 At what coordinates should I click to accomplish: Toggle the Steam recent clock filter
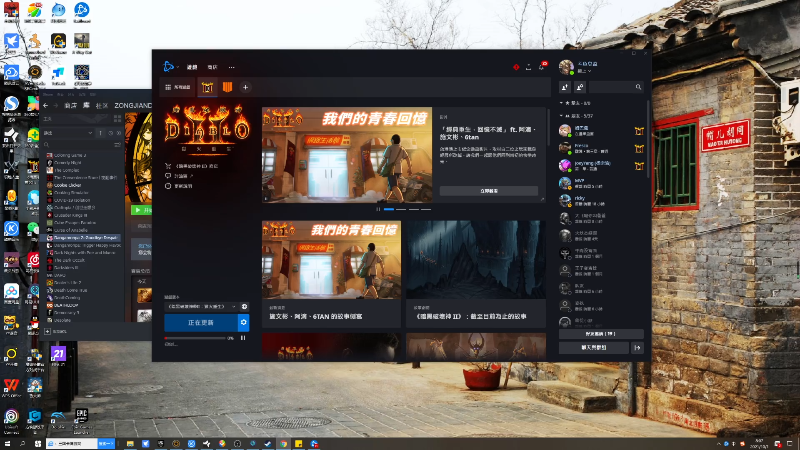coord(111,133)
